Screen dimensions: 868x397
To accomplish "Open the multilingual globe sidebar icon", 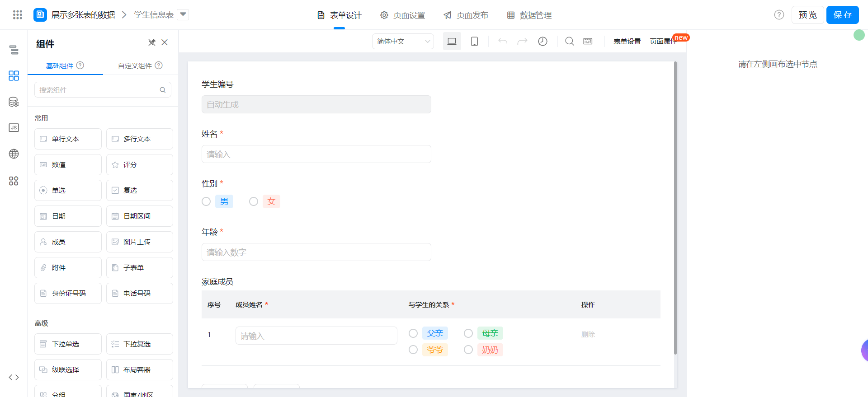I will click(x=14, y=154).
